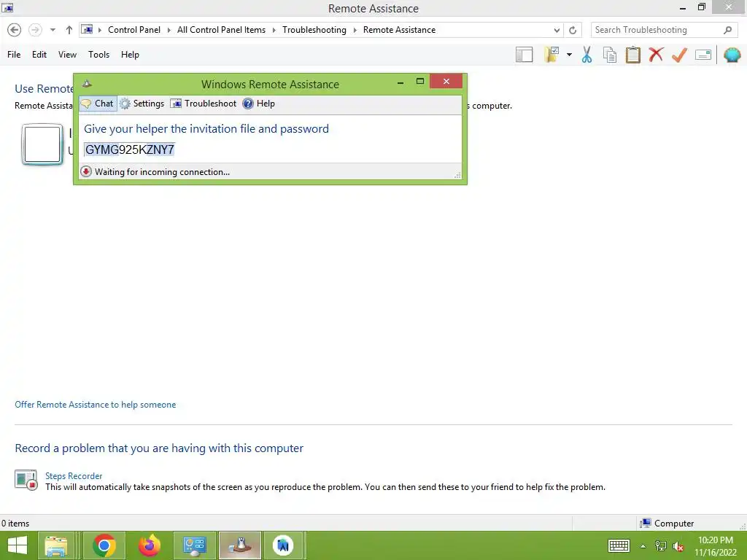Screen dimensions: 747x560
Task: Switch to Remote Assistance taskbar icon
Action: tap(239, 545)
